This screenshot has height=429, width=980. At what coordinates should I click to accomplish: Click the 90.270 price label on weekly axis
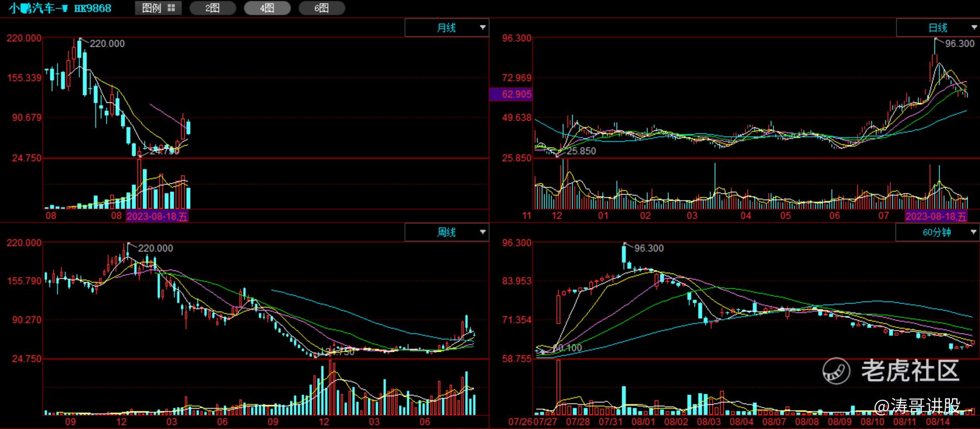pos(26,320)
